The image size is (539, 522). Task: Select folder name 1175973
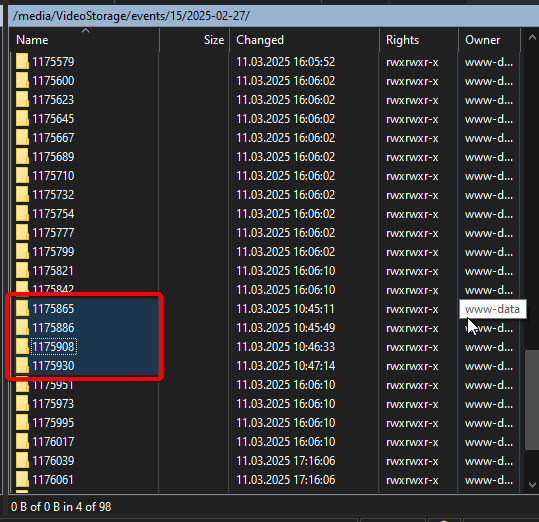pos(53,404)
